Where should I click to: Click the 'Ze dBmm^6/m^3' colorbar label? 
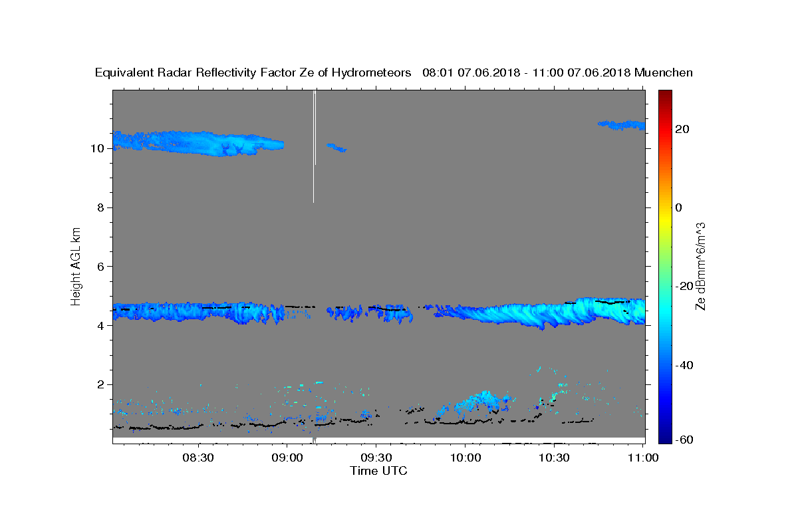(700, 266)
